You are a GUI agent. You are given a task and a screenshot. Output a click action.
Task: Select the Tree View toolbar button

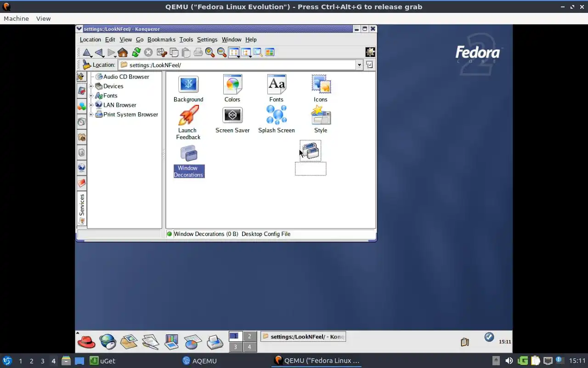(246, 52)
